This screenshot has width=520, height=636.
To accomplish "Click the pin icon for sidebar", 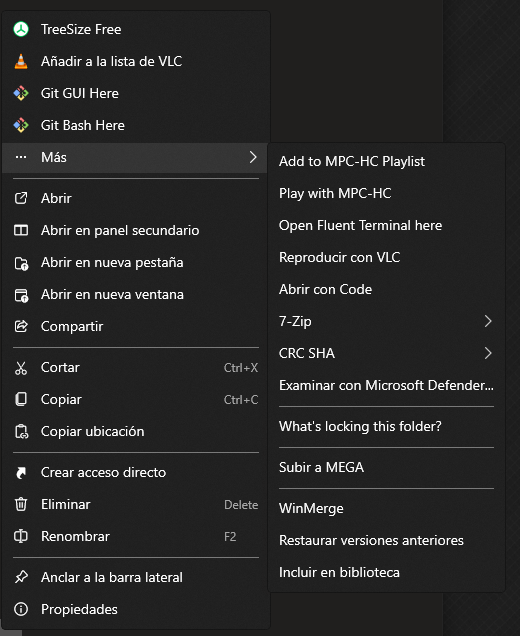I will tap(21, 578).
